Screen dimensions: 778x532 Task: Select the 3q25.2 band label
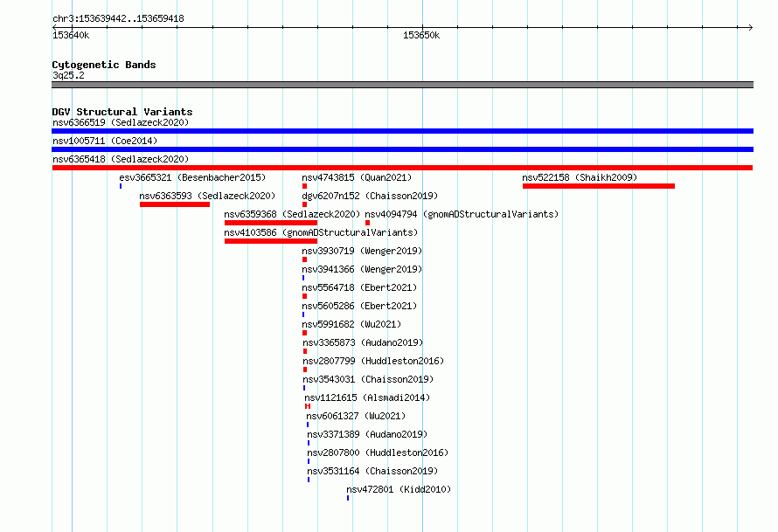[68, 75]
